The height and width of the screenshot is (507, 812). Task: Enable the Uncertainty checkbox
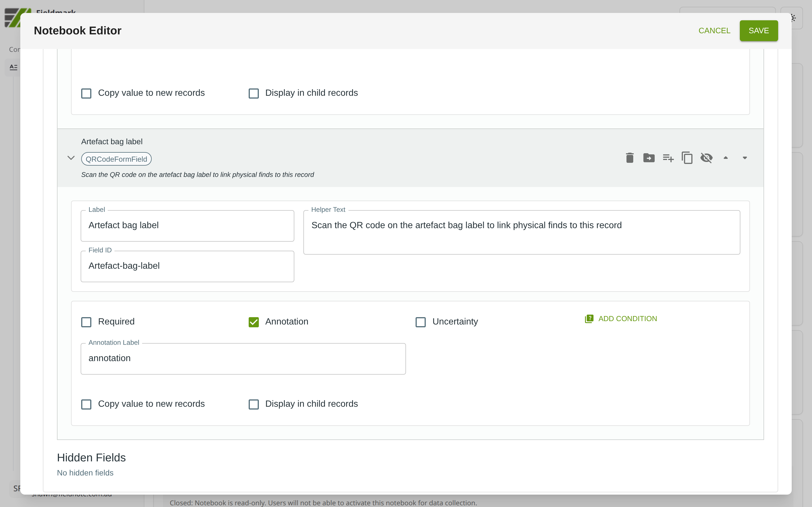click(x=420, y=322)
